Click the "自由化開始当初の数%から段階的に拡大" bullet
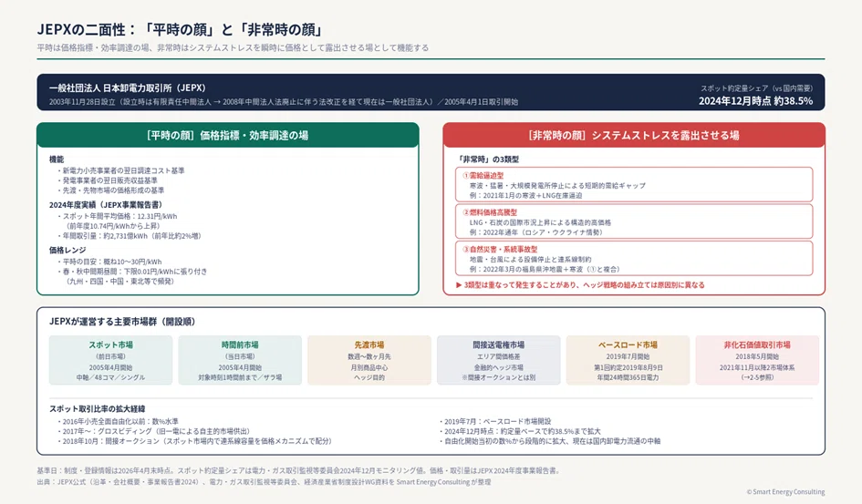The height and width of the screenshot is (504, 862). point(550,441)
